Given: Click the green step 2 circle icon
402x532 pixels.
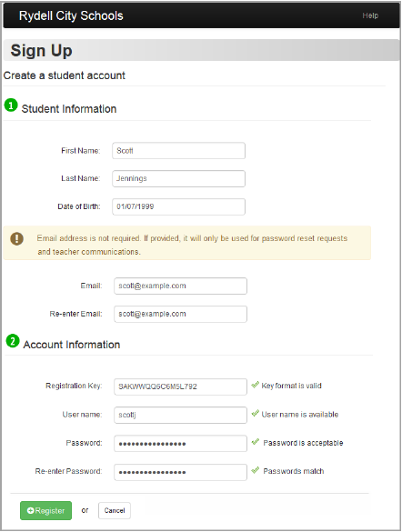Looking at the screenshot, I should coord(13,341).
